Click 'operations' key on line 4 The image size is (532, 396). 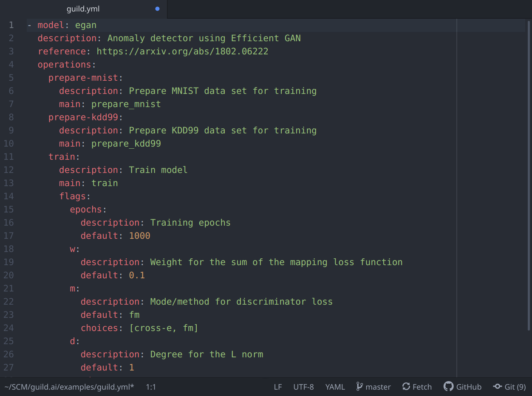coord(64,65)
